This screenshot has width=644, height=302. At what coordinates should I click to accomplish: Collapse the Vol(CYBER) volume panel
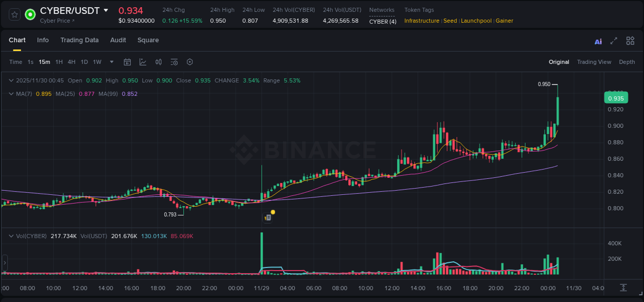pos(11,236)
